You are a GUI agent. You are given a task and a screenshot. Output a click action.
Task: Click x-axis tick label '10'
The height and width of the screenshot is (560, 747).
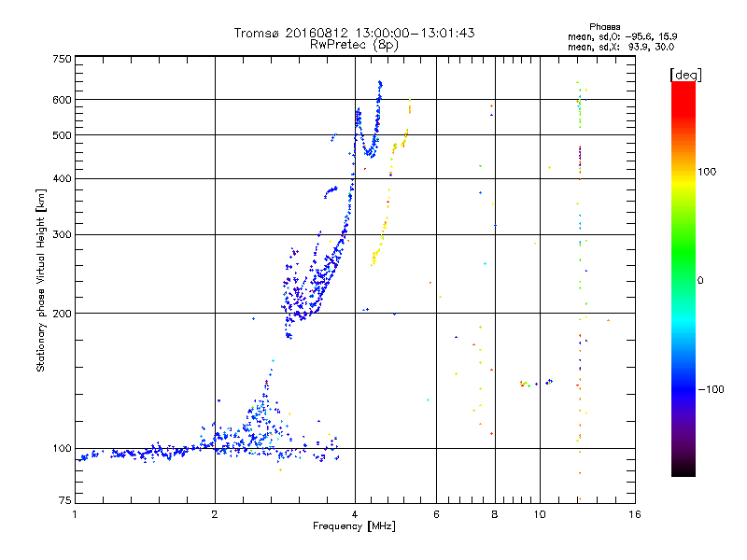tap(540, 514)
